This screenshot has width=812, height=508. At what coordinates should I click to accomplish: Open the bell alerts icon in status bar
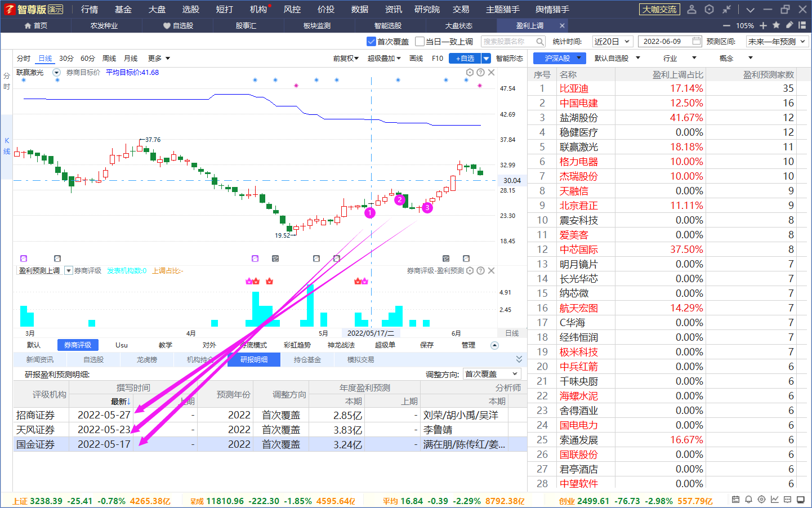click(x=748, y=500)
